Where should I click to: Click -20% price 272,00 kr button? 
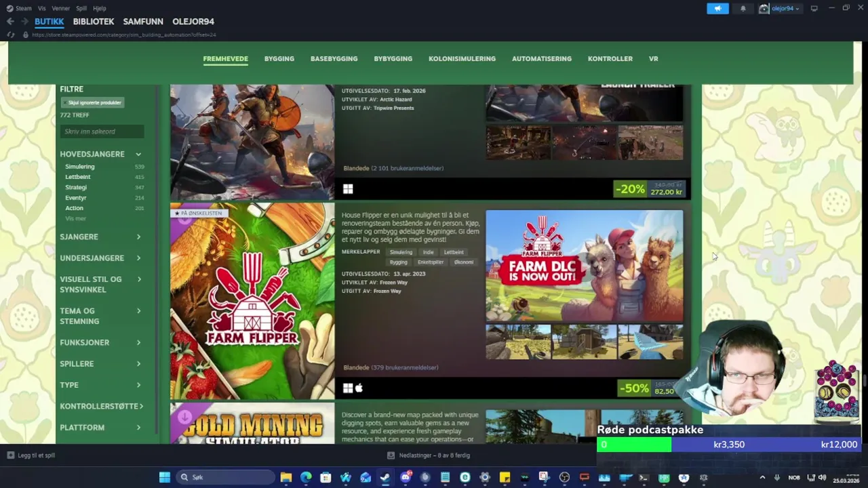click(x=650, y=189)
